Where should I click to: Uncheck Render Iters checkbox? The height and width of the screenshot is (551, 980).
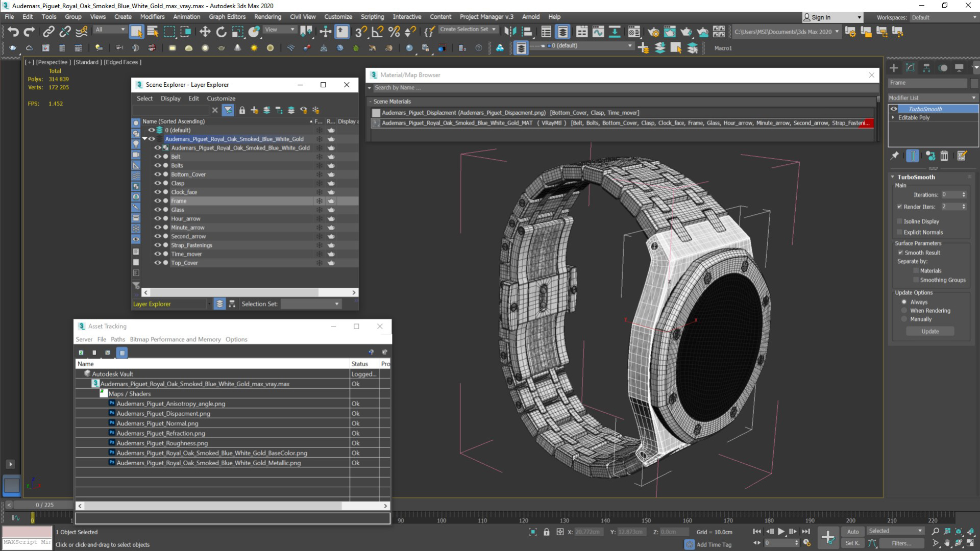(x=900, y=207)
